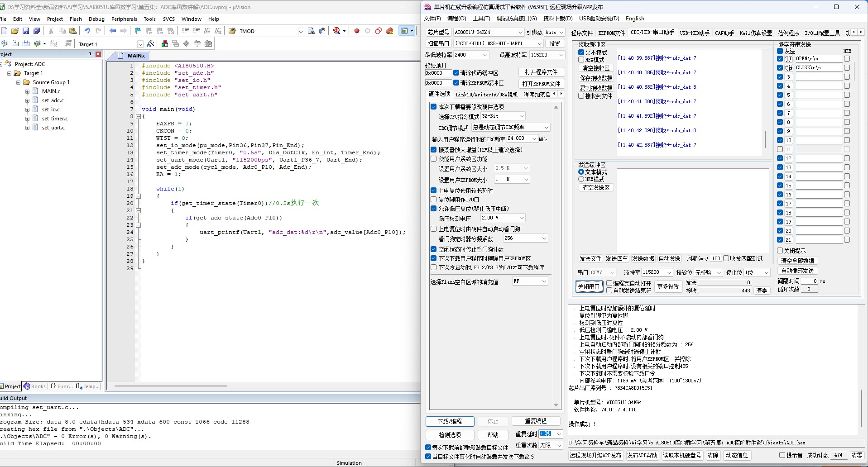Screen dimensions: 868x467
Task: Click the 0x0000 start address field beside 清除代码缓冲区
Action: [x=437, y=73]
